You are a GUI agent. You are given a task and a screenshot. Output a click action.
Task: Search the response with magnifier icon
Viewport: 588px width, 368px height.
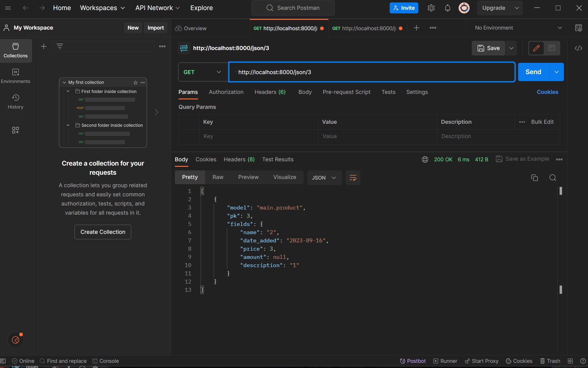point(553,178)
